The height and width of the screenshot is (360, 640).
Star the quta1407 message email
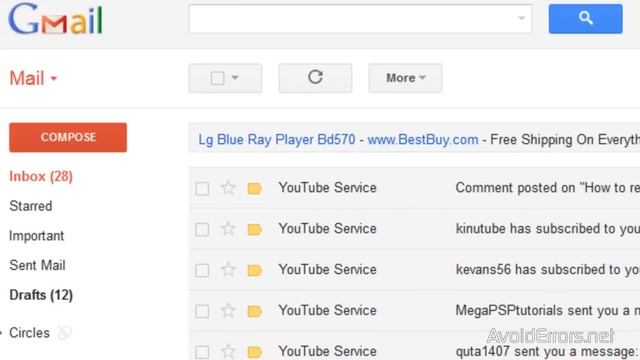click(228, 351)
